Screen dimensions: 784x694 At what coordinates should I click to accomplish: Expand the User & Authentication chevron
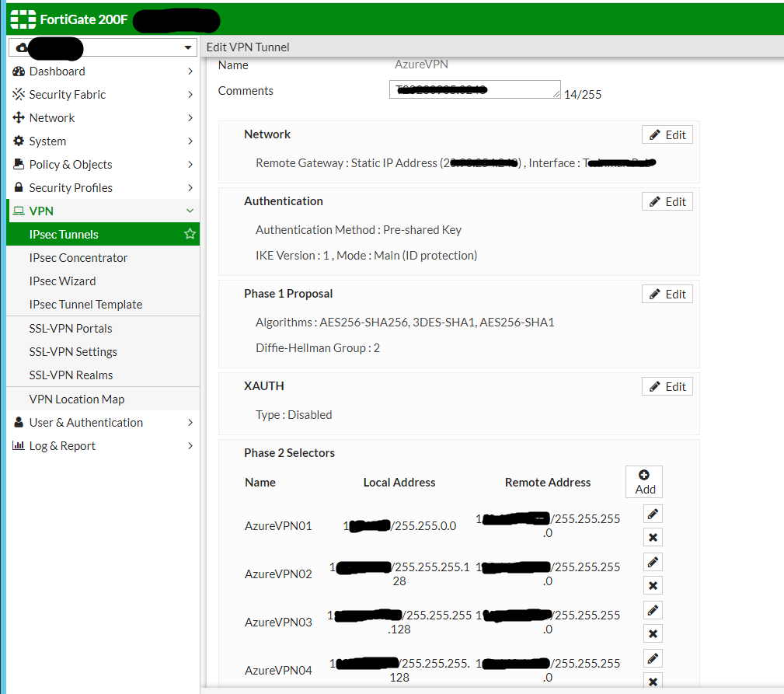click(x=190, y=422)
